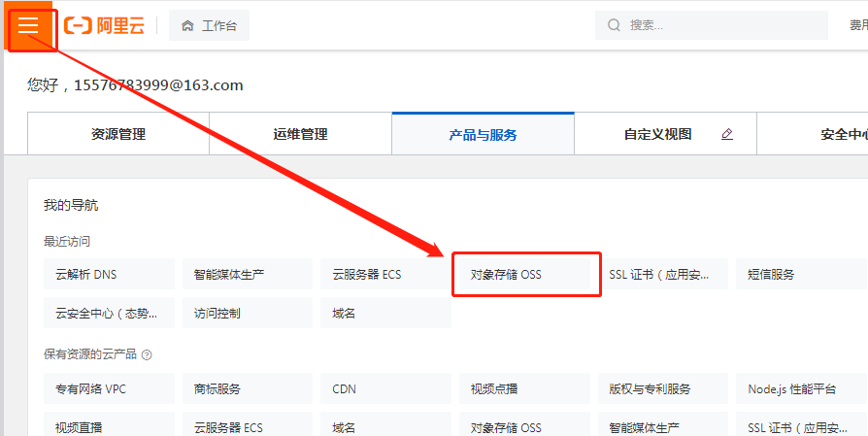Select the 产品与服务 tab
868x436 pixels.
click(483, 134)
